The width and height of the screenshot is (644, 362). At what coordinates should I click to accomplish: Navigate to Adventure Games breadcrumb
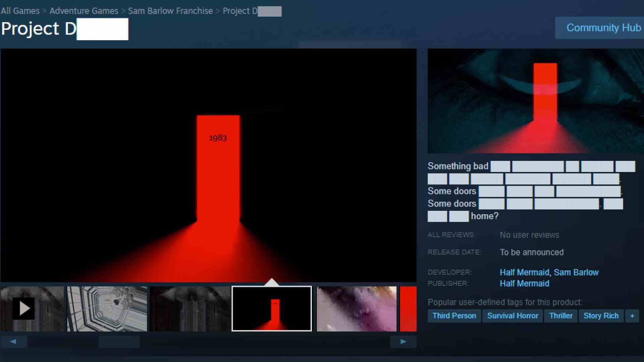(x=83, y=10)
